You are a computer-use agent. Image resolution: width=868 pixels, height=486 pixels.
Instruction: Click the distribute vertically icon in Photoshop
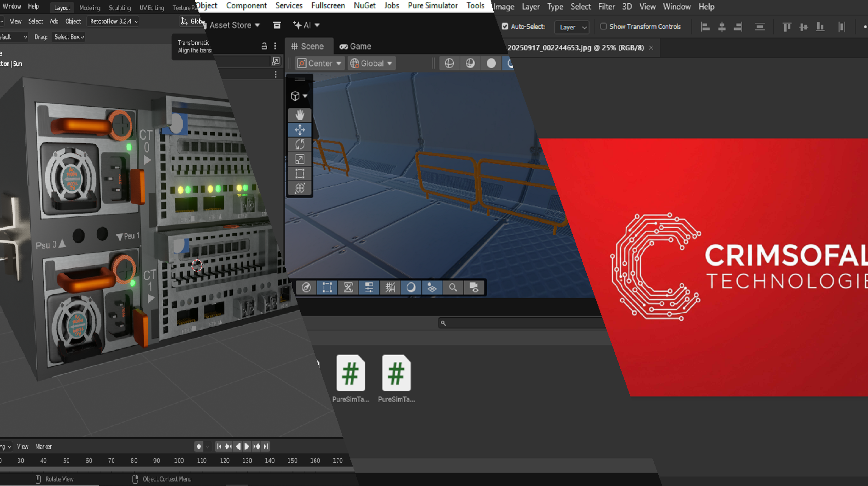click(x=760, y=27)
